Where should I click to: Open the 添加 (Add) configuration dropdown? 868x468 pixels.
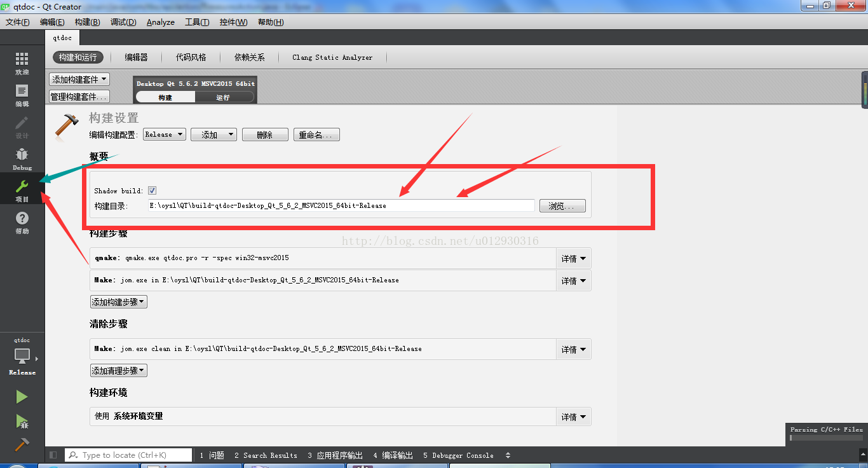tap(214, 135)
